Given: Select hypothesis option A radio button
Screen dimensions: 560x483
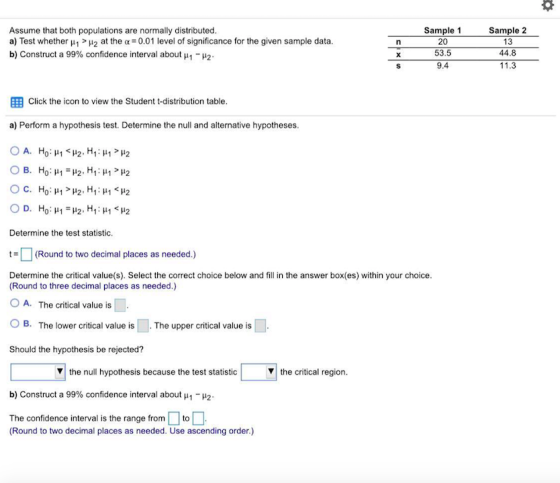Looking at the screenshot, I should click(x=15, y=151).
